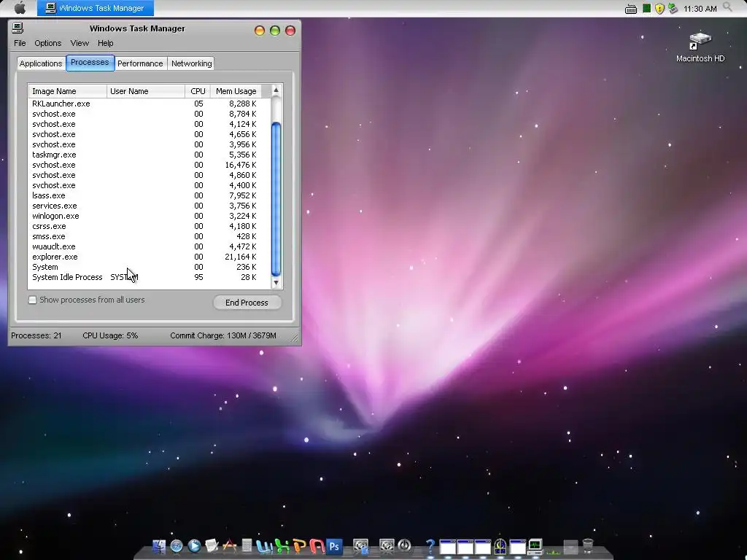
Task: Launch Access from the dock
Action: [x=317, y=546]
